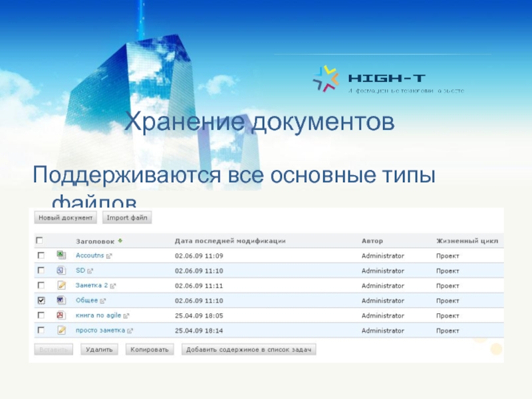Check the box for the Accoutns row
This screenshot has width=532, height=399.
pyautogui.click(x=41, y=255)
